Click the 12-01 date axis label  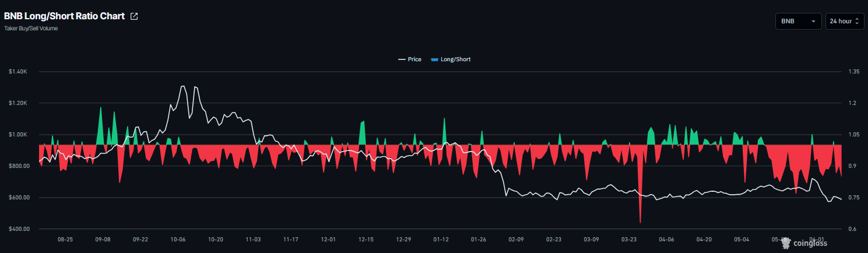pos(328,240)
